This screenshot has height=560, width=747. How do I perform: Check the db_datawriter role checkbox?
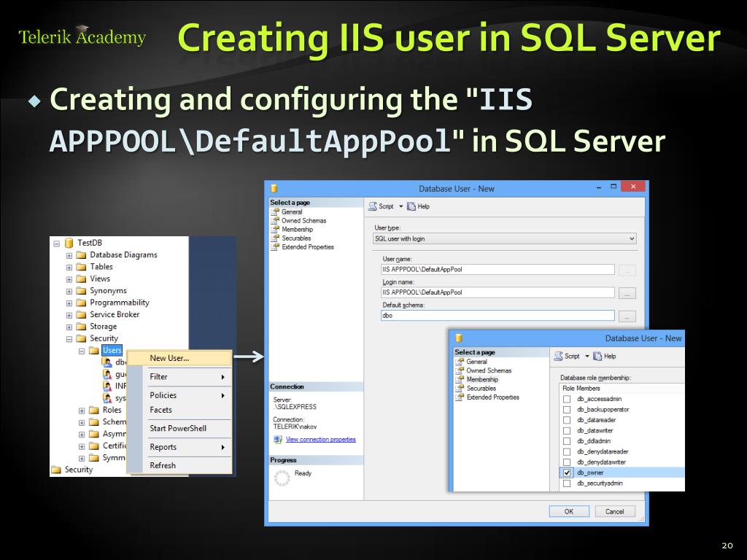pos(567,430)
